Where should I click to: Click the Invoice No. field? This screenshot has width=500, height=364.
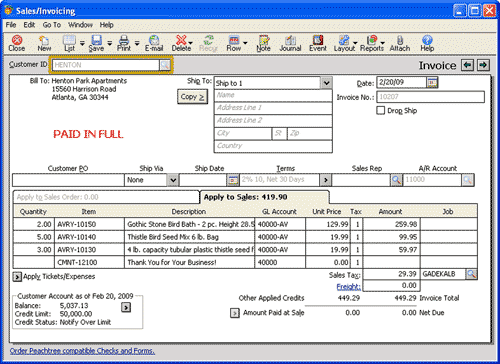point(430,97)
